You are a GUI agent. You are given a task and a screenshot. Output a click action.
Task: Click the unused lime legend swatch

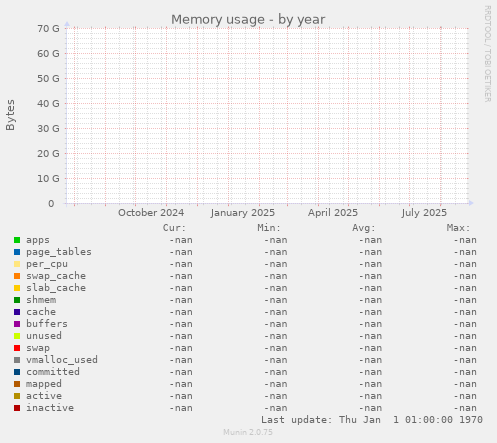coord(17,336)
